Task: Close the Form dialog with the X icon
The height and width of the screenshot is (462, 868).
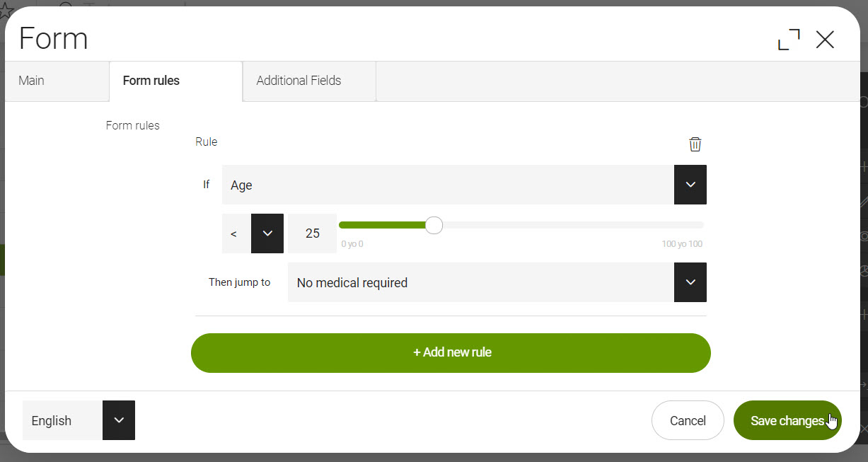Action: click(x=825, y=40)
